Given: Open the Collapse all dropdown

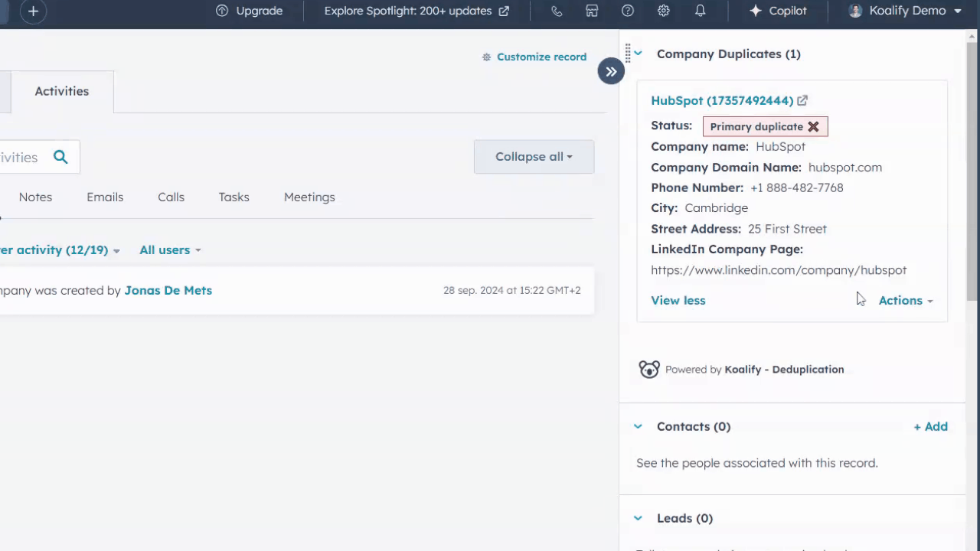Looking at the screenshot, I should 534,156.
